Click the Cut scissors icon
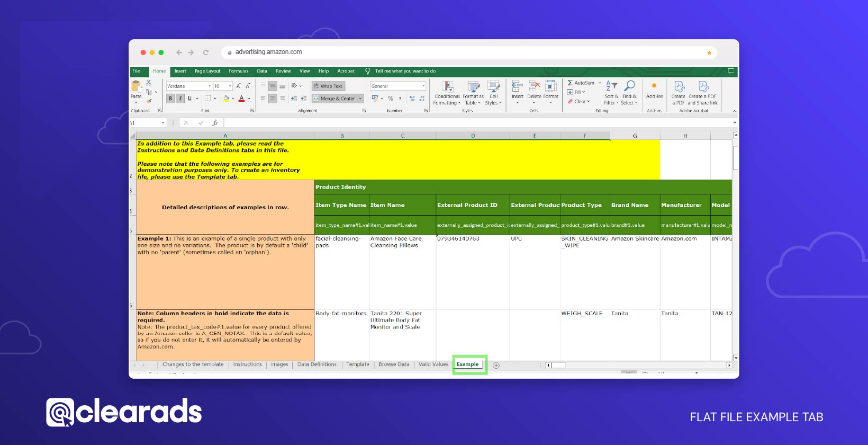 click(x=149, y=83)
